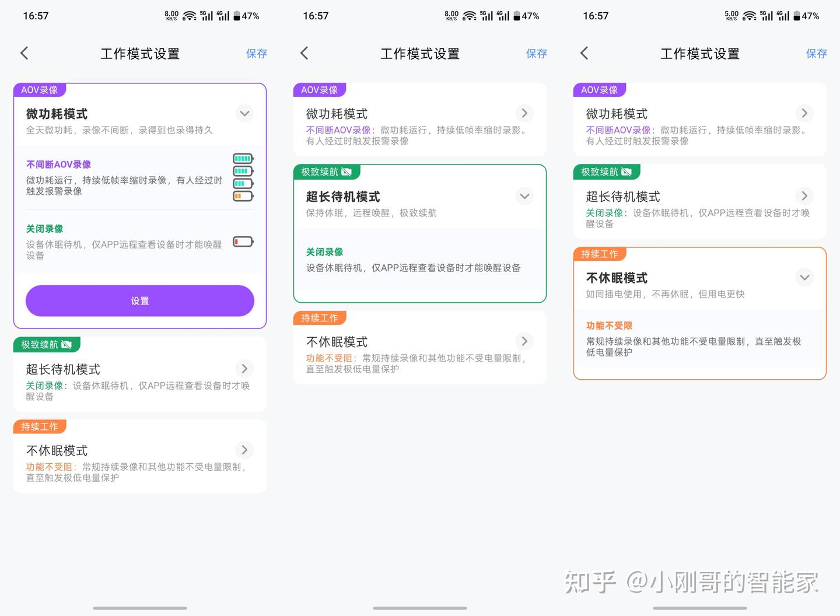Click the purple AOV录像 tag on left screen
This screenshot has width=840, height=616.
pos(40,90)
